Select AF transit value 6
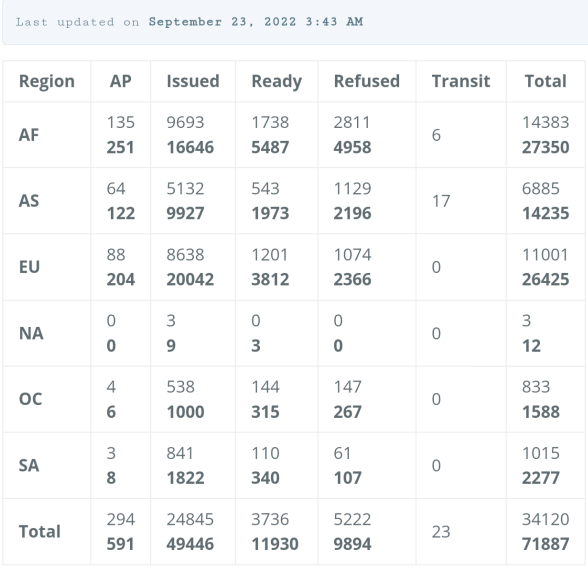Screen dimensions: 588x570 (436, 135)
